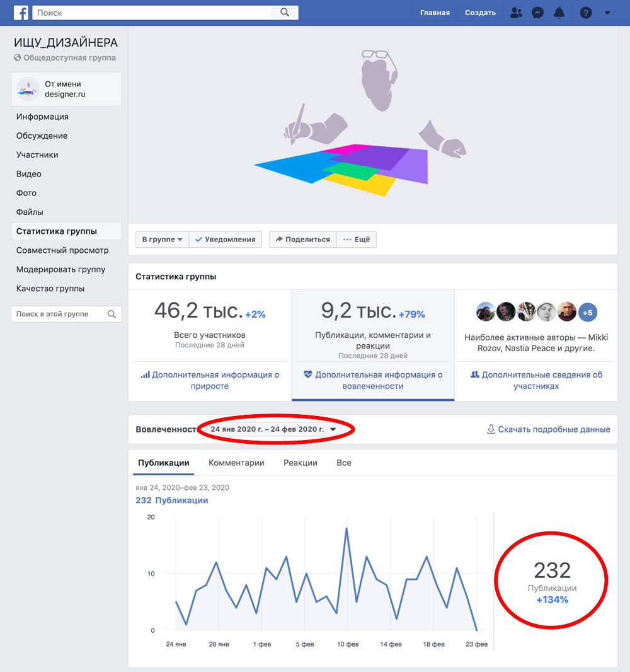Click 'Скачать подробные данные' link
Screen dimensions: 630x672
point(549,429)
